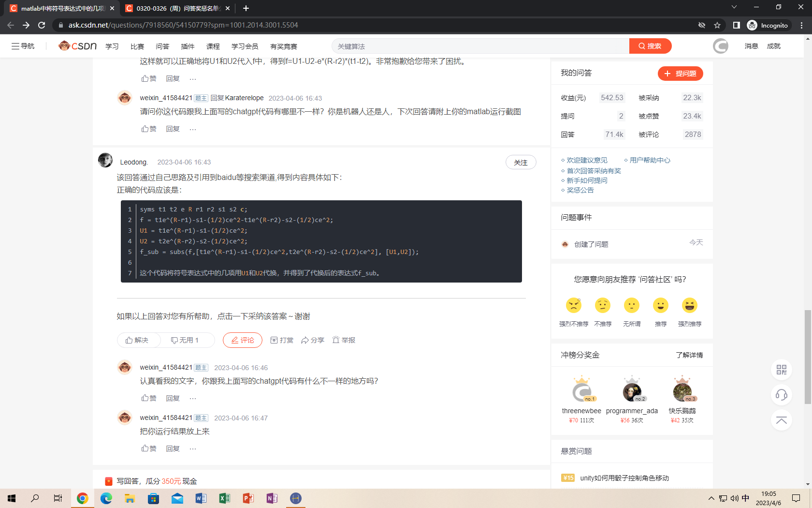Click the headset customer service icon
Screen dimensions: 812x508
point(782,395)
